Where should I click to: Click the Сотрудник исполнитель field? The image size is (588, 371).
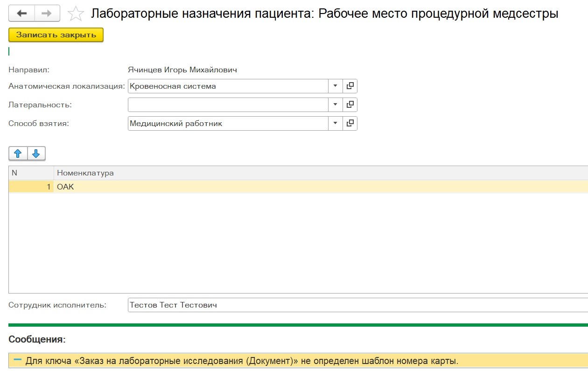pos(355,305)
